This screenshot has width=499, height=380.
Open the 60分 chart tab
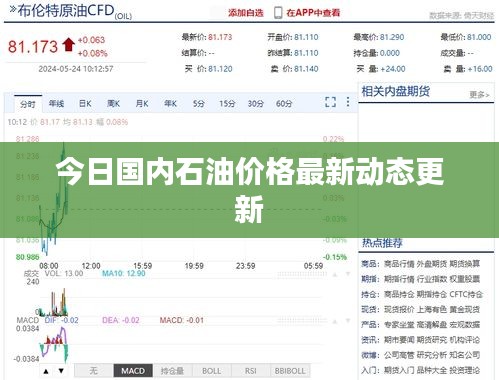(x=284, y=104)
